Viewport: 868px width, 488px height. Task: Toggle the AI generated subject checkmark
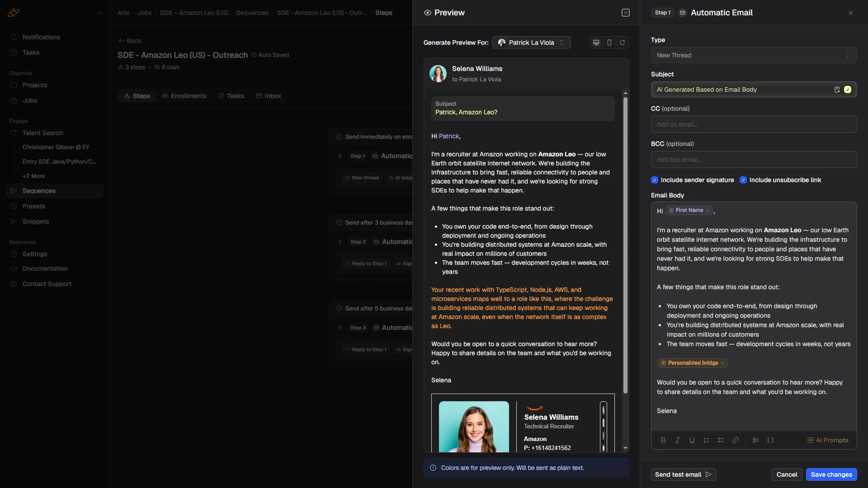pyautogui.click(x=847, y=90)
